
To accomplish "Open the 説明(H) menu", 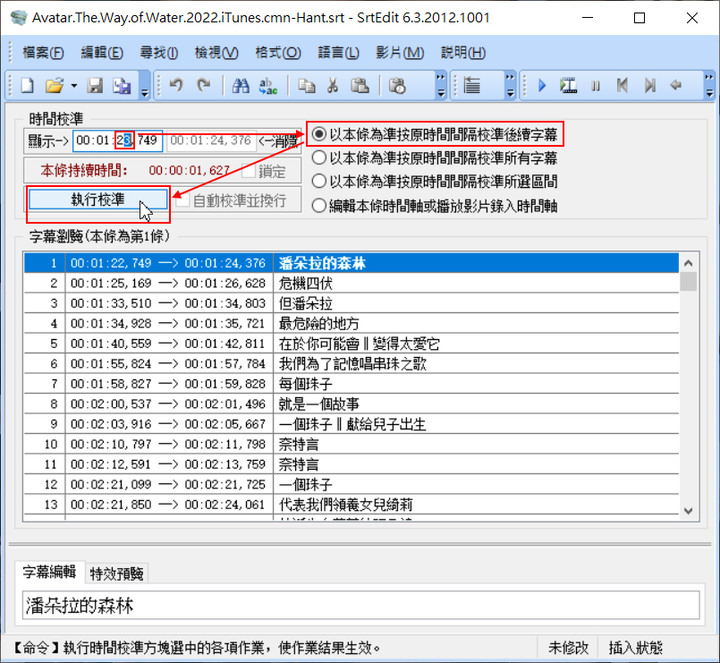I will (463, 52).
